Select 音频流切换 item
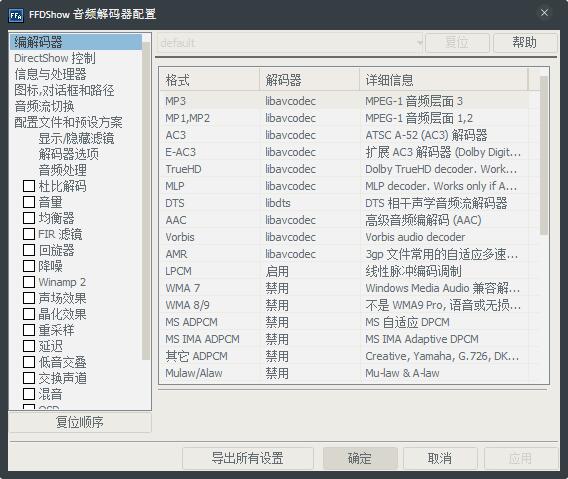 (x=44, y=106)
